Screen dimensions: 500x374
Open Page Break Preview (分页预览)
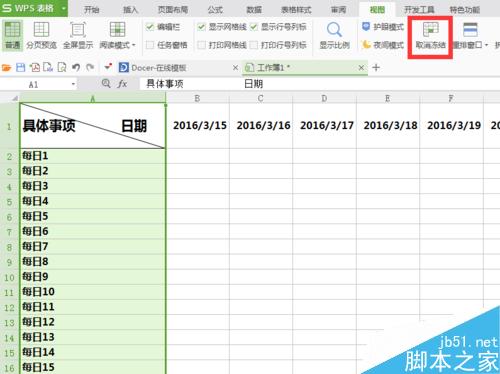coord(41,35)
